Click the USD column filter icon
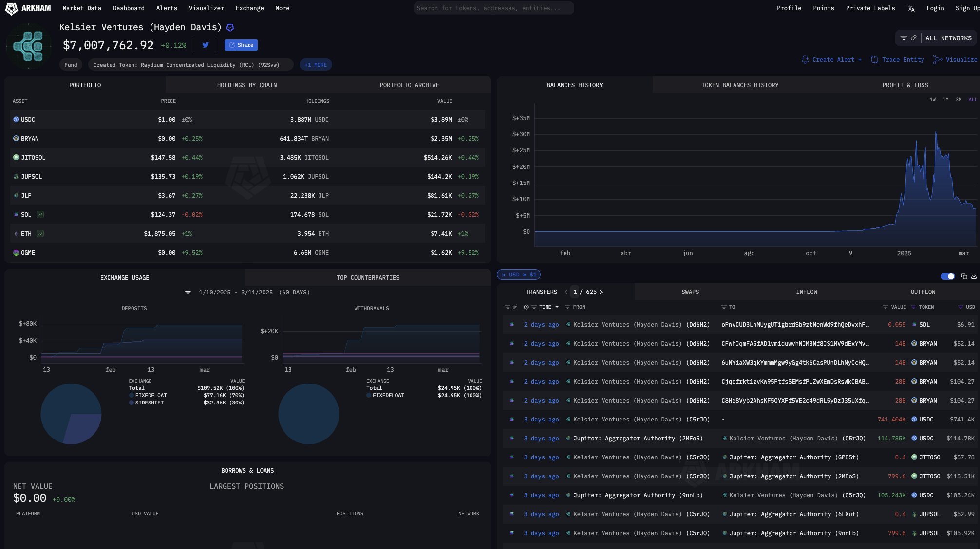 point(961,307)
